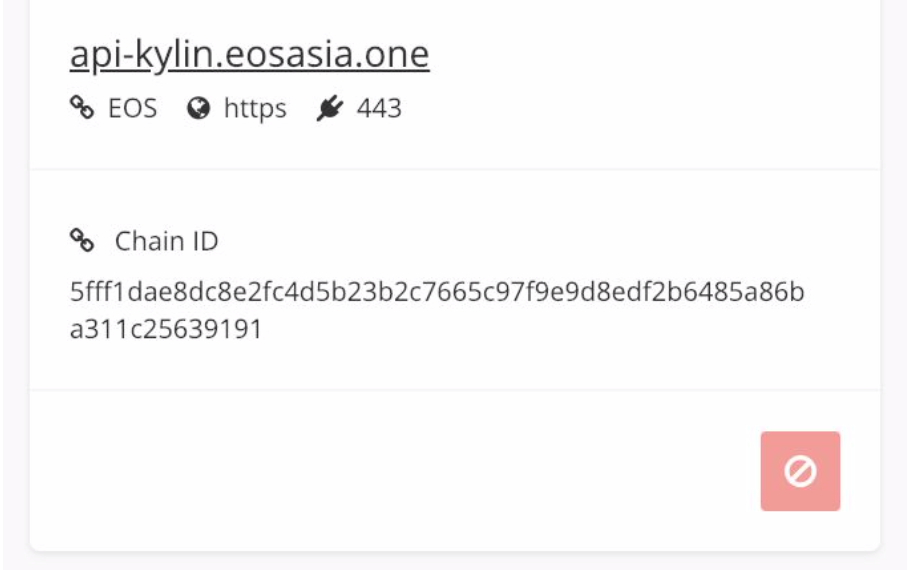The height and width of the screenshot is (570, 910).
Task: Click the Chain ID heading text
Action: coord(167,241)
